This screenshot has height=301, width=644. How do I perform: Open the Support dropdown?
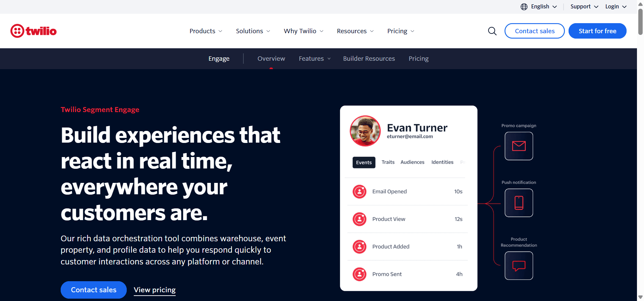point(584,7)
